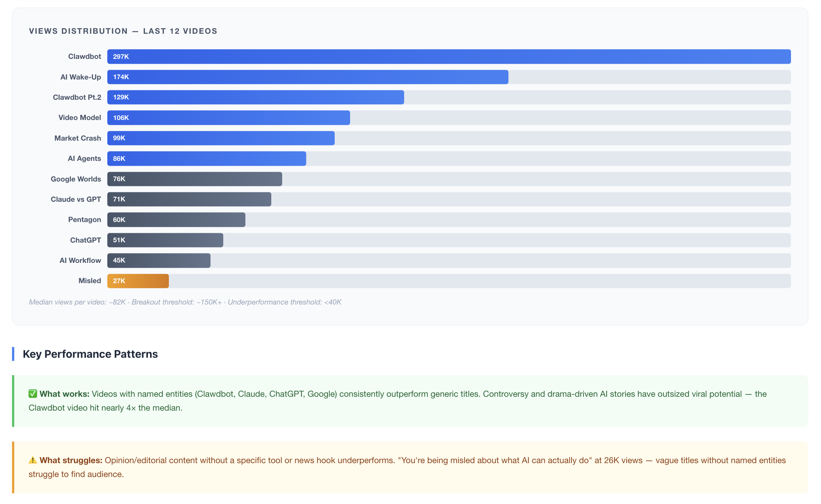Screen dimensions: 821x504
Task: Select the gray Google Worlds 76K bar
Action: coord(194,179)
